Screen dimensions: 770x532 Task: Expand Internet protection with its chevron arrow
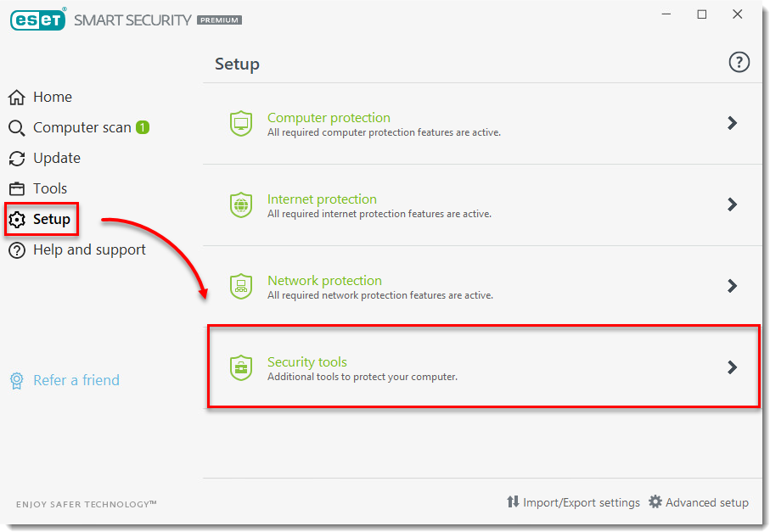732,204
